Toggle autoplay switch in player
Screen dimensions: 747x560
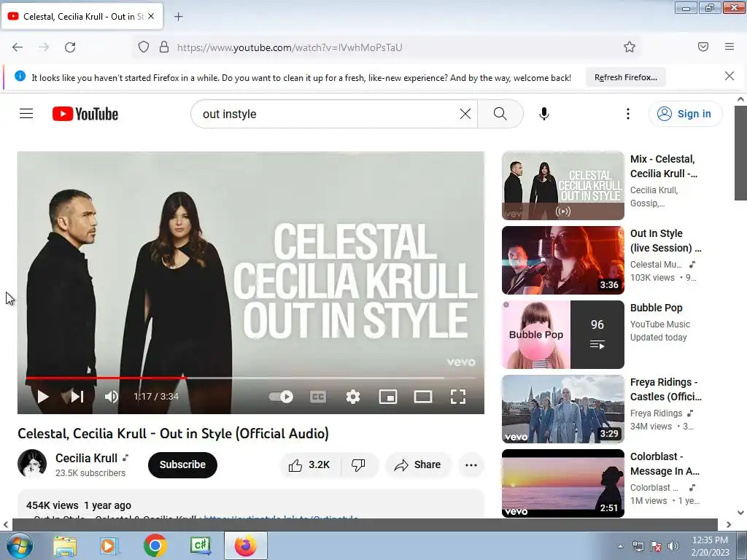(281, 397)
